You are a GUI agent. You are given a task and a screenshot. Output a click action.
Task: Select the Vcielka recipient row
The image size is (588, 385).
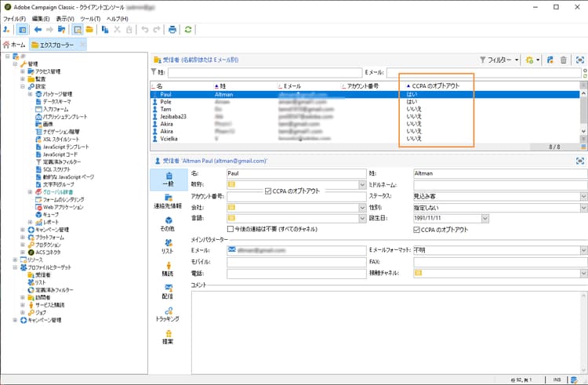(365, 139)
